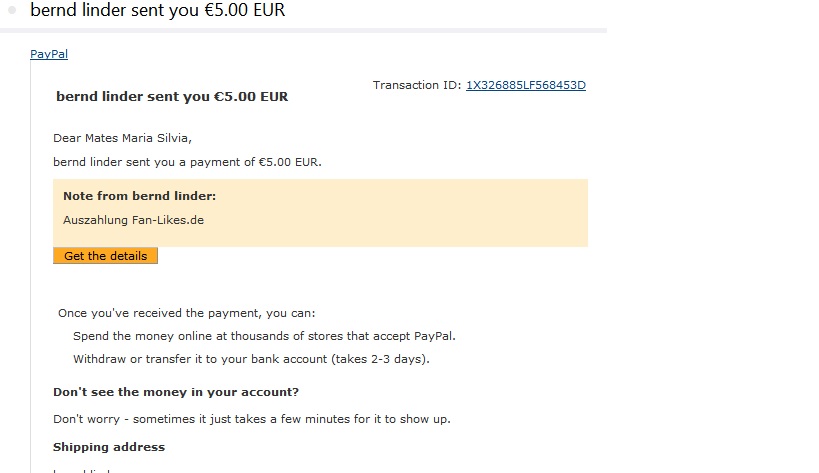Click the sentence about a payment of €5.00
819x473 pixels.
(x=187, y=161)
